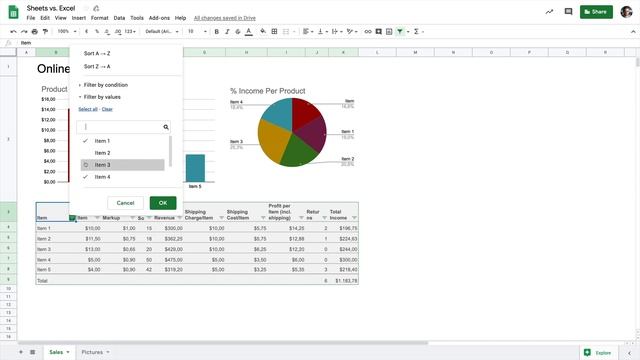Image resolution: width=640 pixels, height=360 pixels.
Task: Open the Revenue column filter
Action: 180,218
